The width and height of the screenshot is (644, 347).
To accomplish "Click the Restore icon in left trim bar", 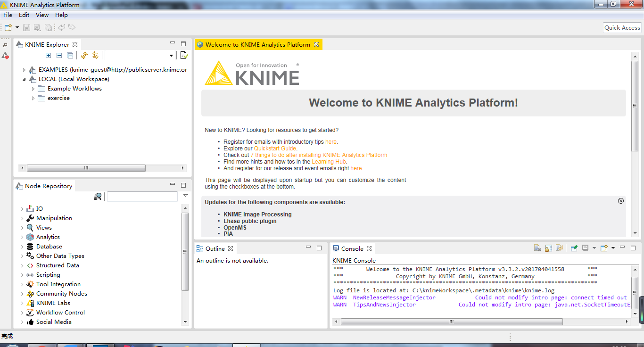I will [5, 46].
